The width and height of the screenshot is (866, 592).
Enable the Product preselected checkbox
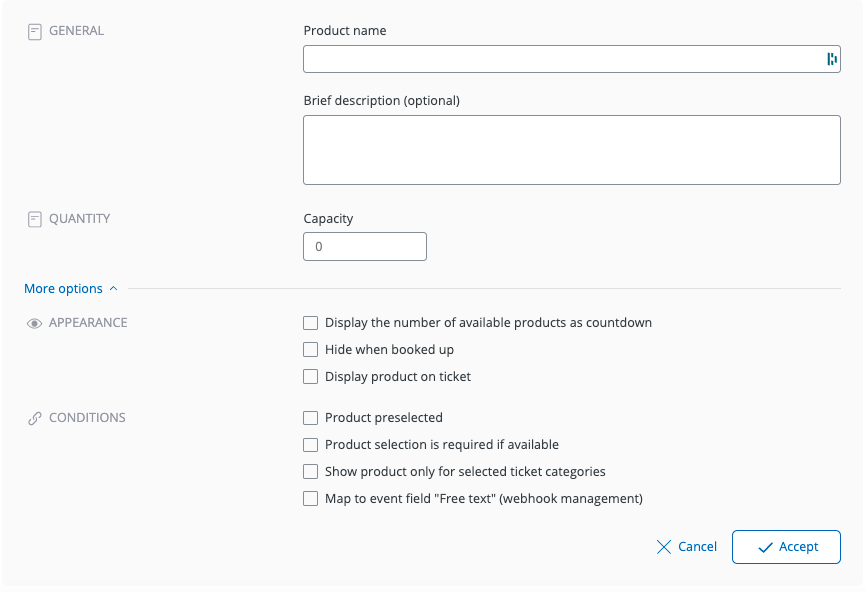(x=311, y=418)
